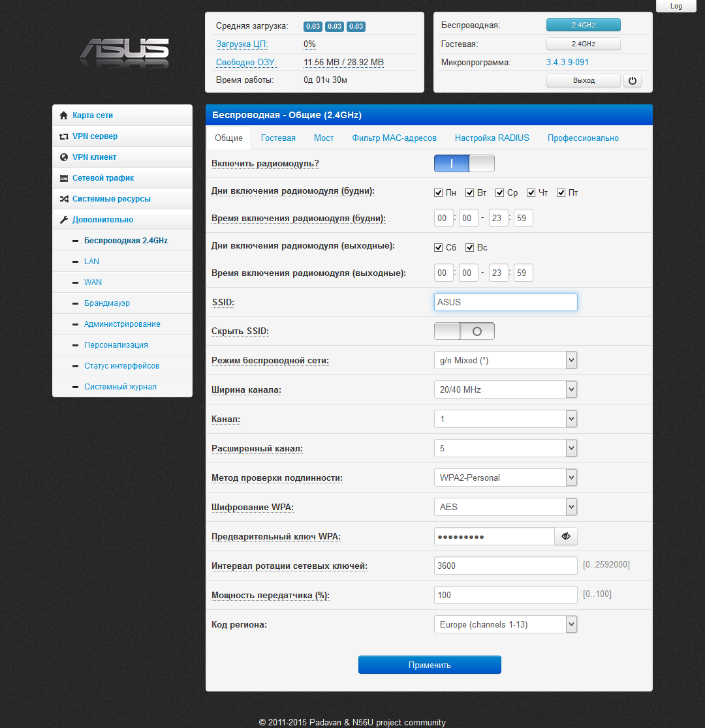Open the Брандмауэр submenu item
Screen dimensions: 705x728
[x=122, y=303]
